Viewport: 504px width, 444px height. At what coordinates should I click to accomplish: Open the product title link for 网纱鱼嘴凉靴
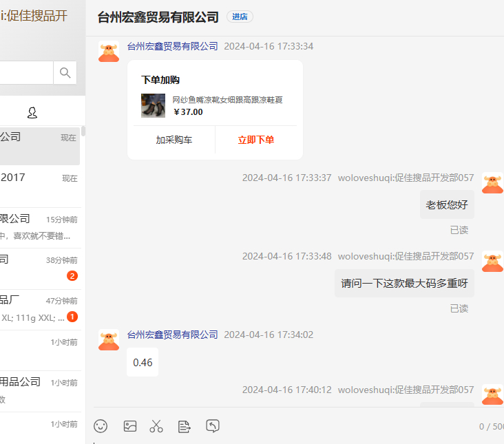(227, 100)
